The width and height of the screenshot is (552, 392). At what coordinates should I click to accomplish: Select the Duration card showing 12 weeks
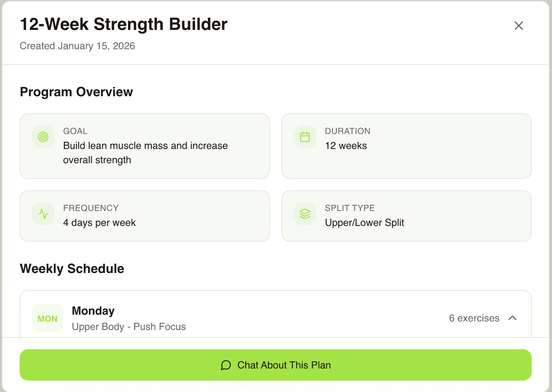click(406, 146)
